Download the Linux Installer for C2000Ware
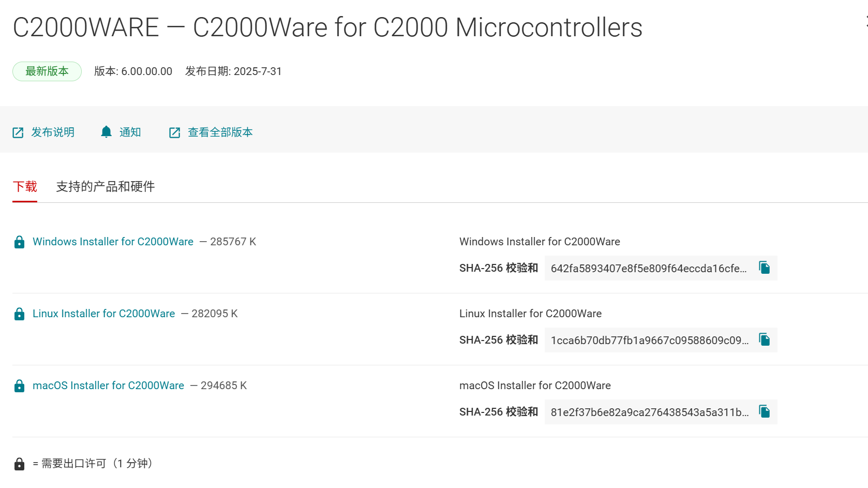The width and height of the screenshot is (868, 488). 103,314
